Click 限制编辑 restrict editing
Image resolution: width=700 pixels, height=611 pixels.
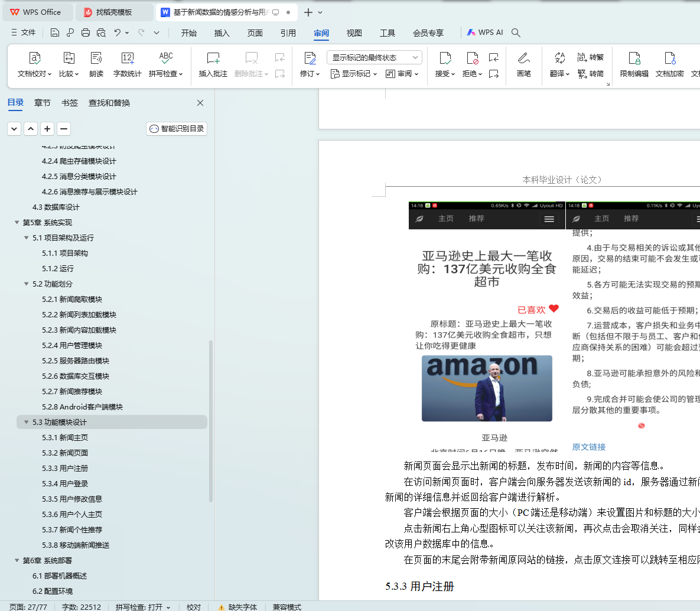point(634,65)
